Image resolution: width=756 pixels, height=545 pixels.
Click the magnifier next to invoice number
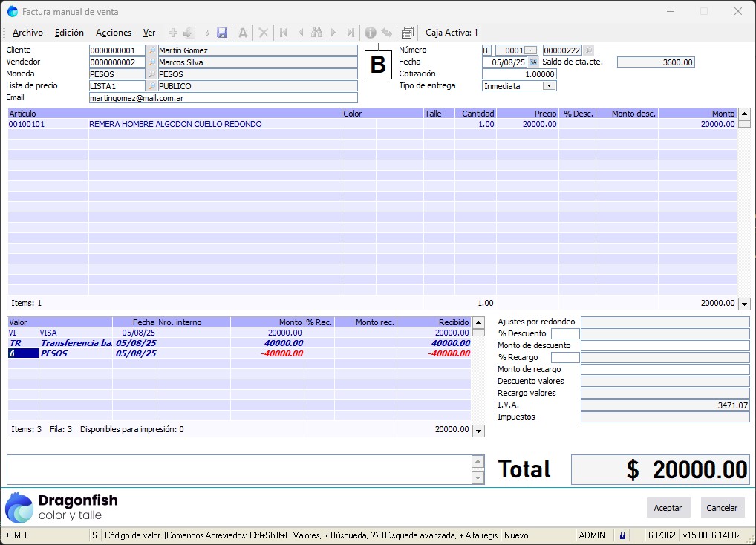[588, 50]
